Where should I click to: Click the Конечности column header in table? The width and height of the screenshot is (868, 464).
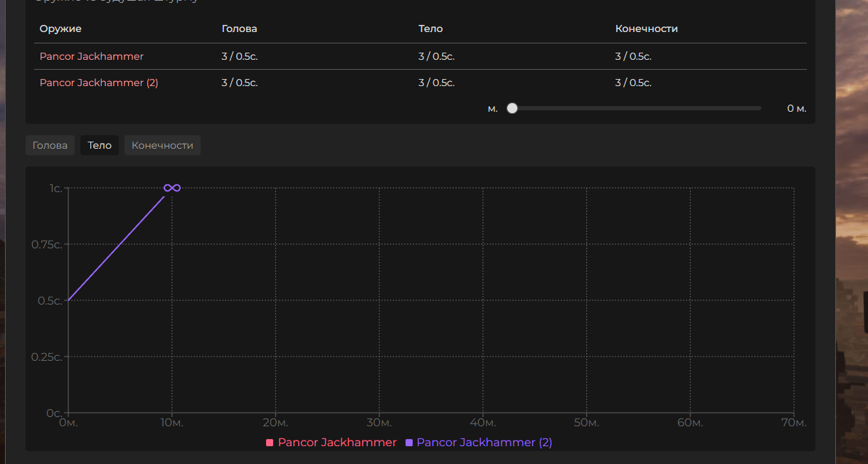646,29
